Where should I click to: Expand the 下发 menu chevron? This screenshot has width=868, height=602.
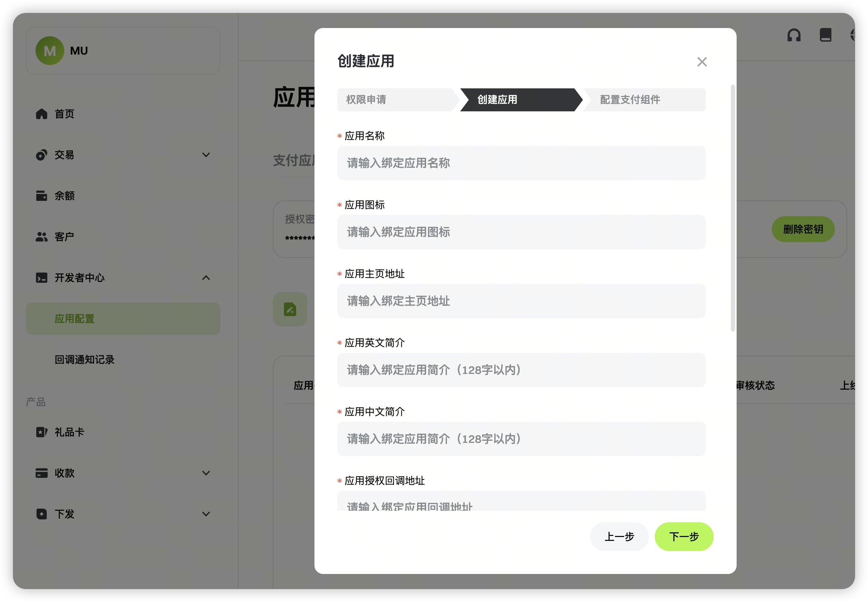pyautogui.click(x=206, y=514)
